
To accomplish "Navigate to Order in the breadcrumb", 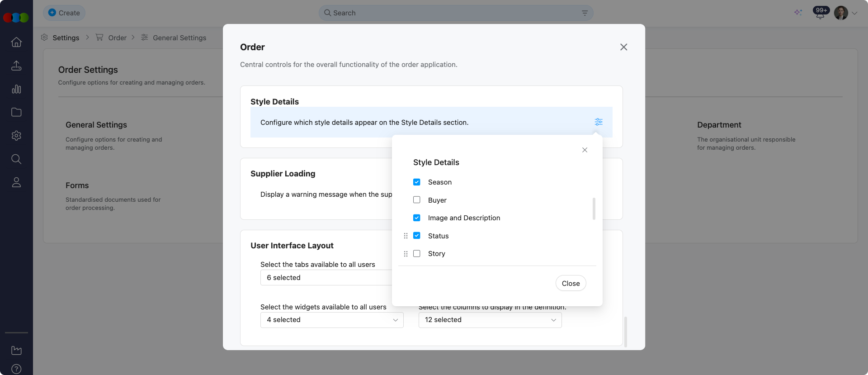I will tap(117, 38).
